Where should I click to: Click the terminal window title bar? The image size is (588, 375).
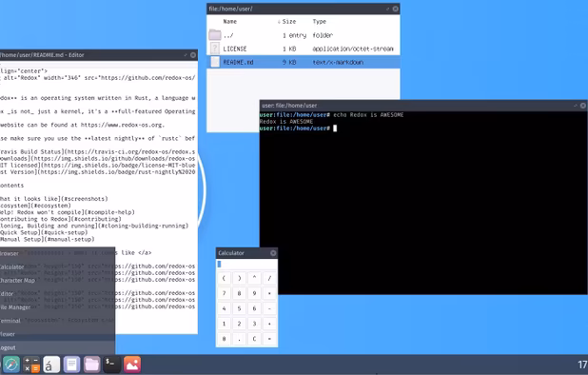click(x=423, y=106)
